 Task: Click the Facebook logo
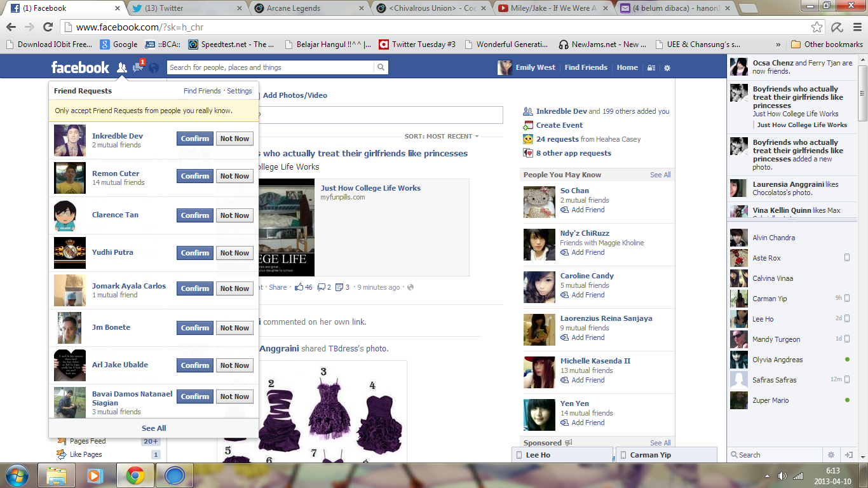pos(80,67)
